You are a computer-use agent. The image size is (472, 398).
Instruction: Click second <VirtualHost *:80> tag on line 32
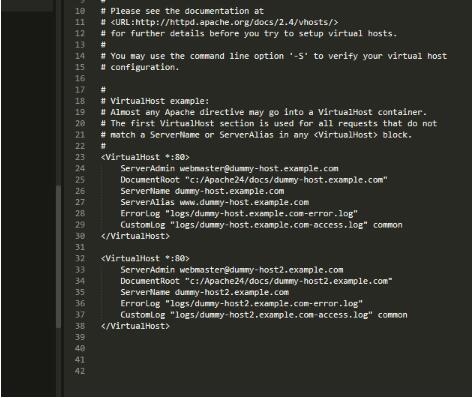click(x=145, y=258)
